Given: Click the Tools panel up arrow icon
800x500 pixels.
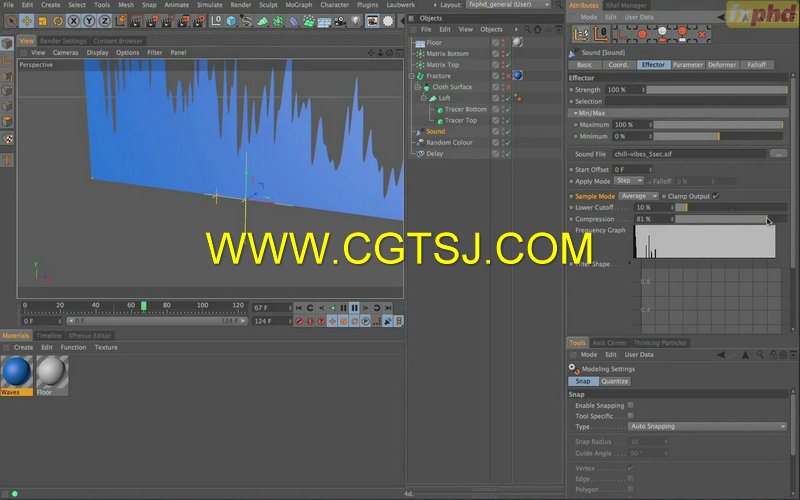Looking at the screenshot, I should 745,355.
